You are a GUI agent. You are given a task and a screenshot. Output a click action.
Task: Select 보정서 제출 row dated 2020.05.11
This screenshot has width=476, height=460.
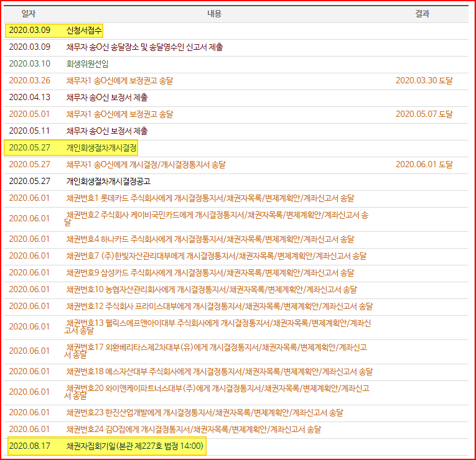[x=236, y=131]
